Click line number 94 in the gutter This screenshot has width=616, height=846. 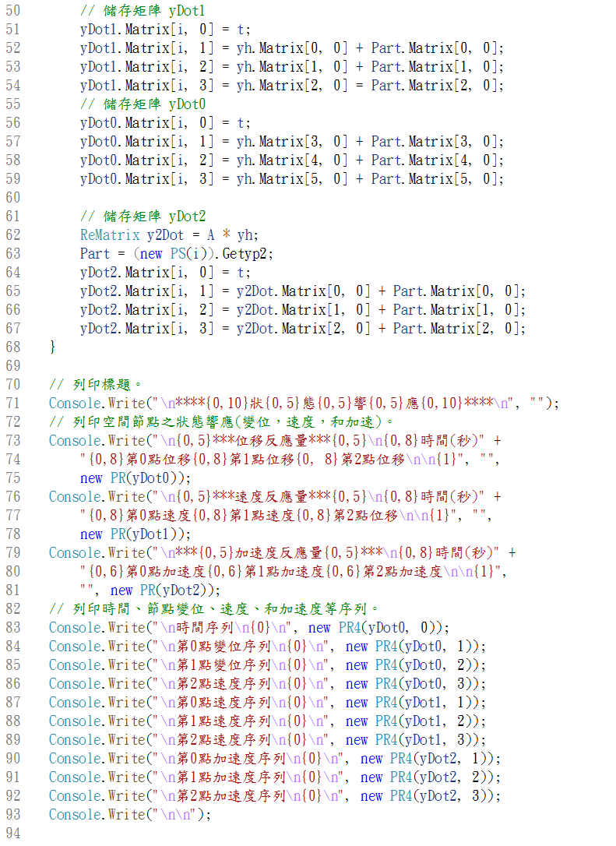coord(13,834)
